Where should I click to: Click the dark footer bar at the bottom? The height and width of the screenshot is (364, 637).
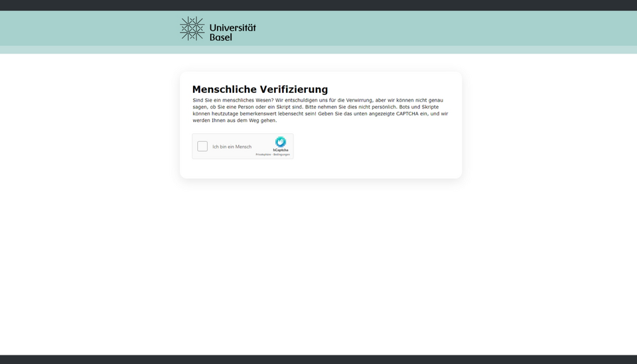click(x=318, y=359)
